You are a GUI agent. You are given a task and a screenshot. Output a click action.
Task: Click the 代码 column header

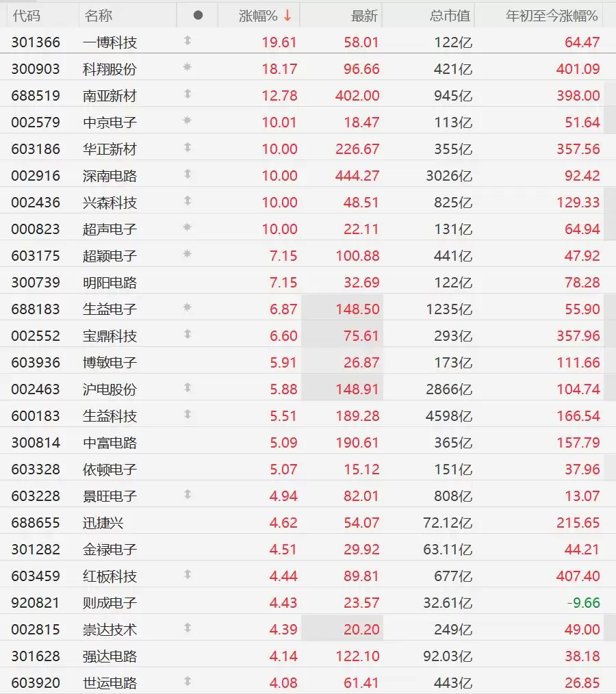pyautogui.click(x=27, y=16)
